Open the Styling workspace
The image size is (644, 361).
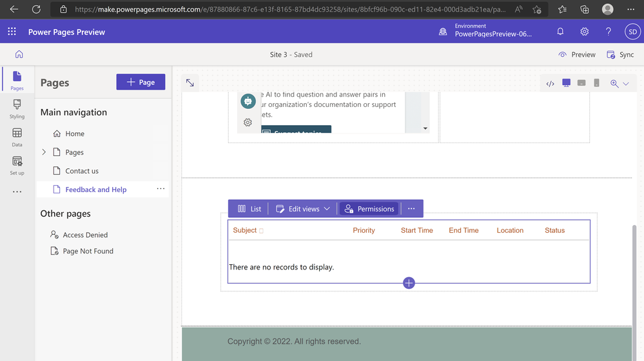pyautogui.click(x=17, y=109)
